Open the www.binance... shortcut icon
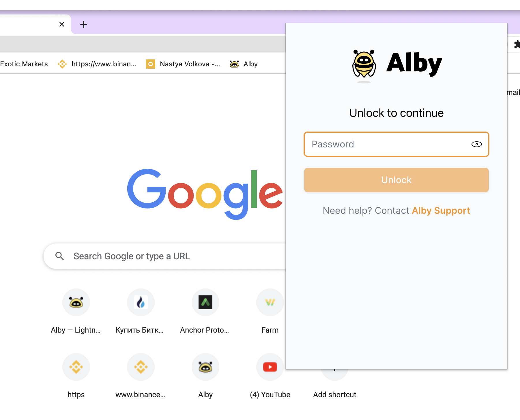The image size is (520, 420). 141,367
